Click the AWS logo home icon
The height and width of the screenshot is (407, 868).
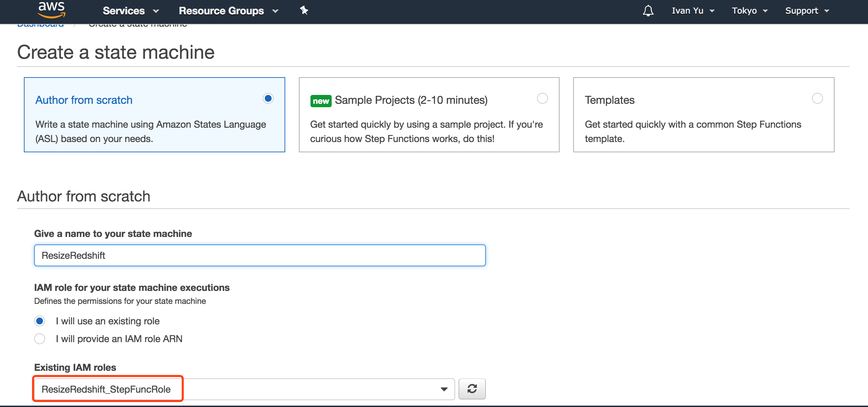51,10
